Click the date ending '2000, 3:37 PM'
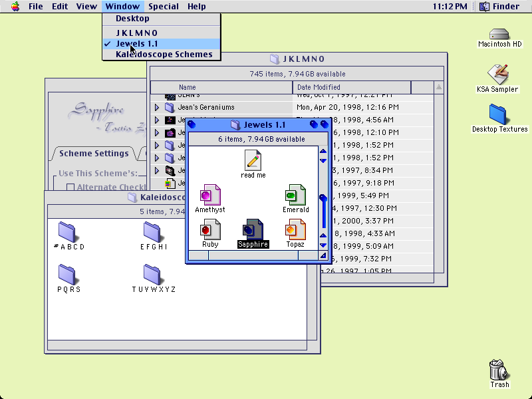532x399 pixels. coord(363,221)
